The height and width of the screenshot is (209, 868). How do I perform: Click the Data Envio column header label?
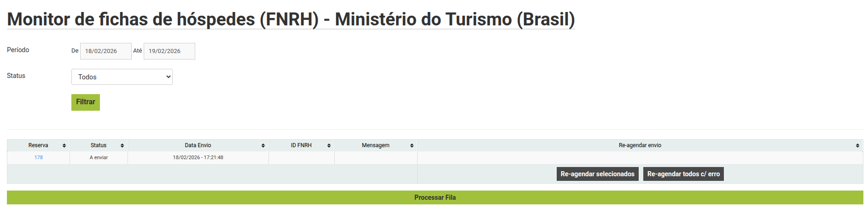click(198, 145)
